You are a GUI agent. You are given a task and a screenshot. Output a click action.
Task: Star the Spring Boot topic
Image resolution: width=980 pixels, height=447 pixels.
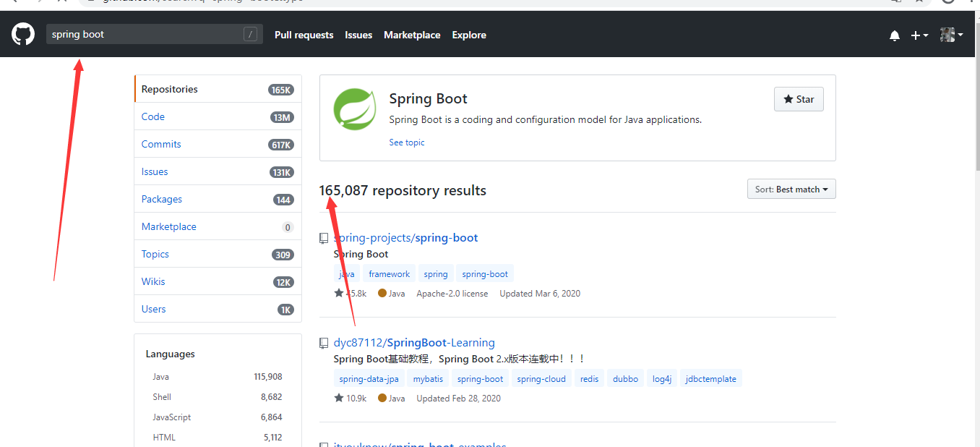click(799, 99)
